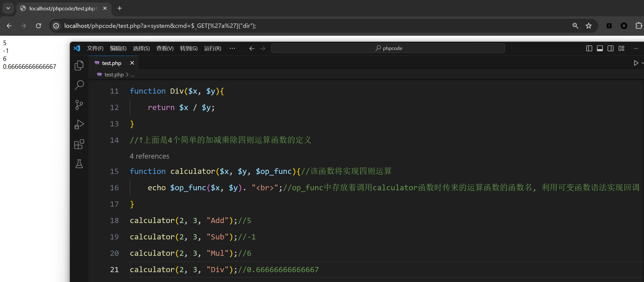Open the browser tab search dropdown

(x=8, y=8)
